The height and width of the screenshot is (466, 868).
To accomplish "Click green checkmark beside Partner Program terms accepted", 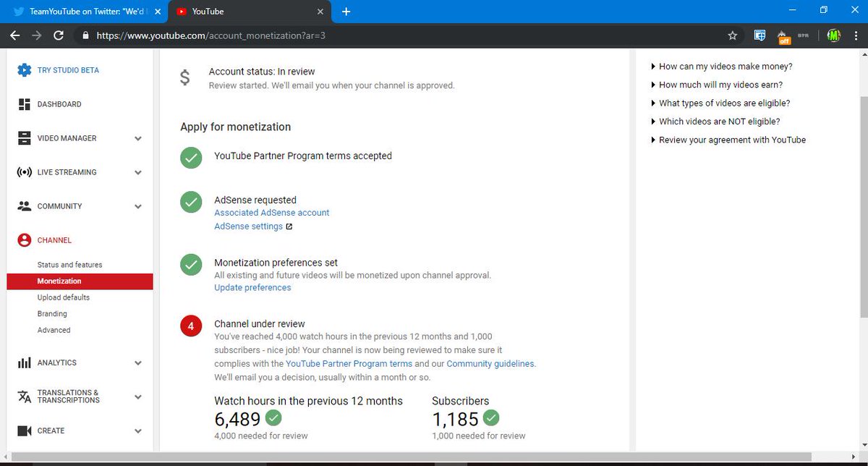I will pos(191,158).
